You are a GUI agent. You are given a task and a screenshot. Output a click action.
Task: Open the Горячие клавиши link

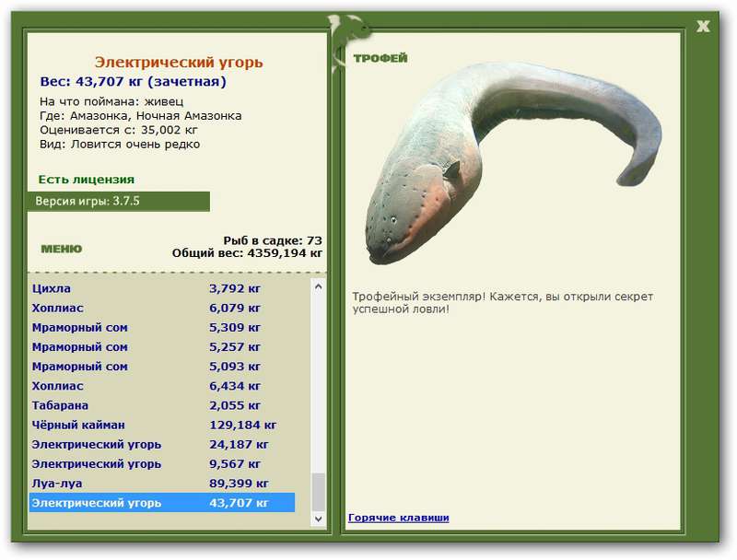(x=399, y=518)
